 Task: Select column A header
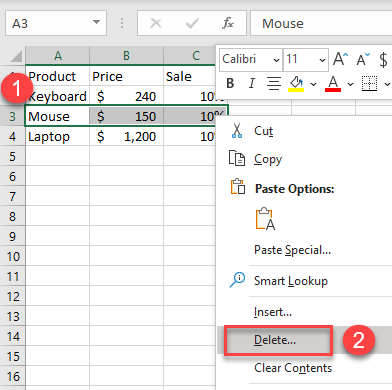coord(58,55)
